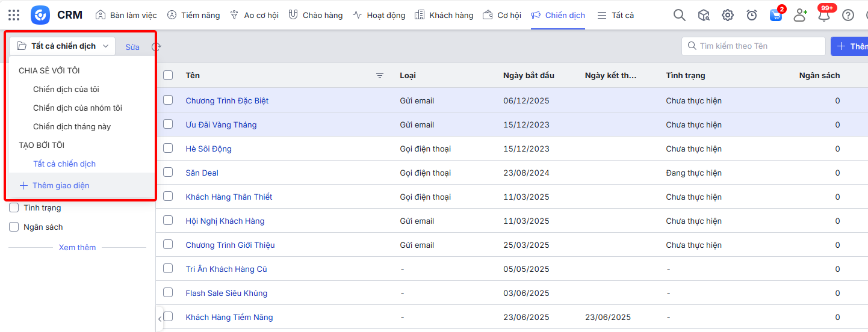868x332 pixels.
Task: Click the refresh icon beside Sửa
Action: click(157, 46)
